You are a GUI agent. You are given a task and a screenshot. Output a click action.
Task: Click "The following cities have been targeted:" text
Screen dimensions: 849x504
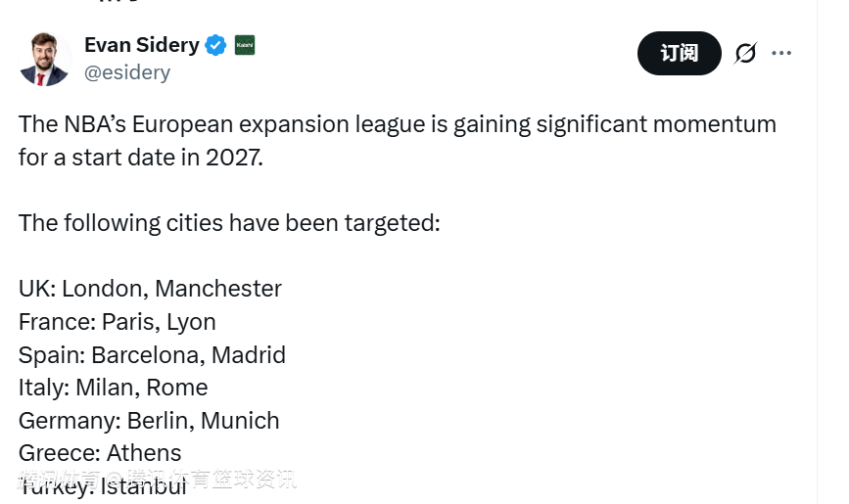click(x=229, y=223)
